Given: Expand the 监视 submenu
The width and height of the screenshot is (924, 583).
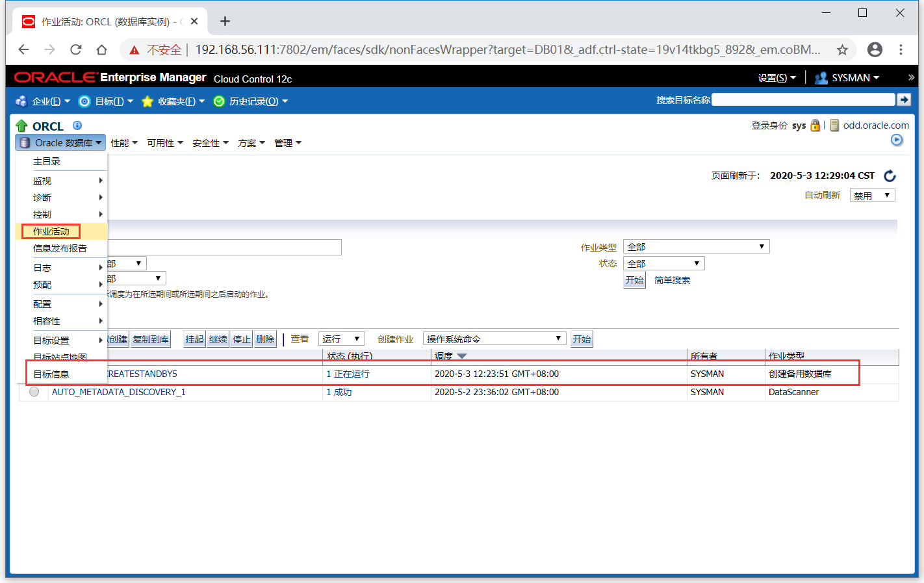Looking at the screenshot, I should click(61, 181).
